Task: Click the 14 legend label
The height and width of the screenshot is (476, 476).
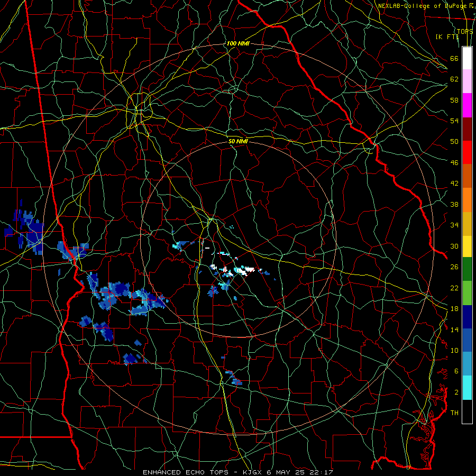Action: 454,329
